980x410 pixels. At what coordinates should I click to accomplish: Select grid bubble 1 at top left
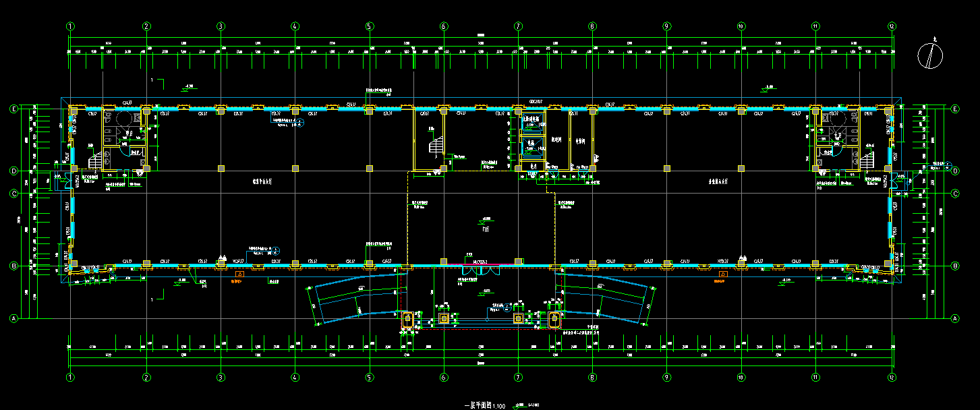click(x=70, y=26)
